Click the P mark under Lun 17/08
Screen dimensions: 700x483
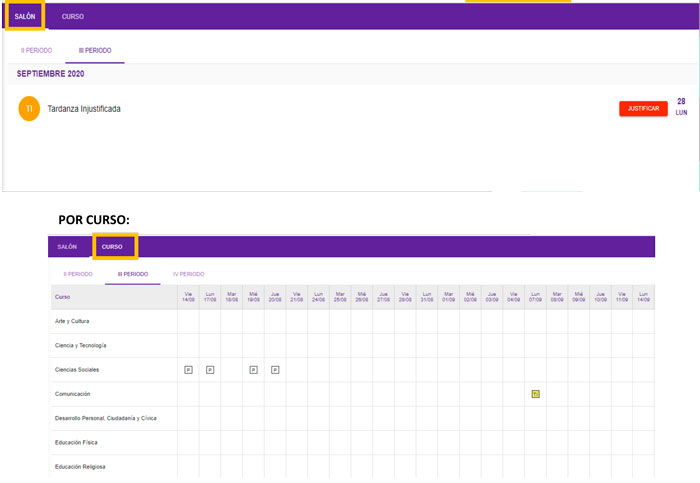[x=210, y=370]
